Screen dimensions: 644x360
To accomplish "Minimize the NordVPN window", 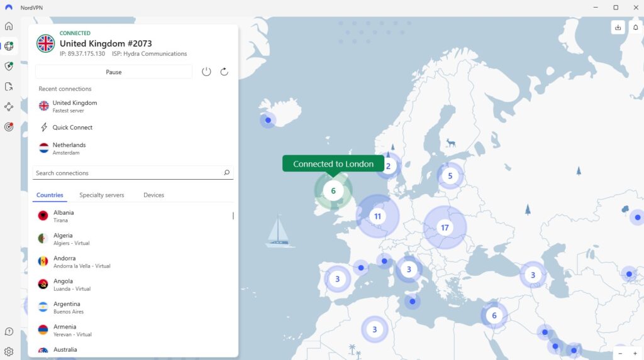I will coord(596,8).
